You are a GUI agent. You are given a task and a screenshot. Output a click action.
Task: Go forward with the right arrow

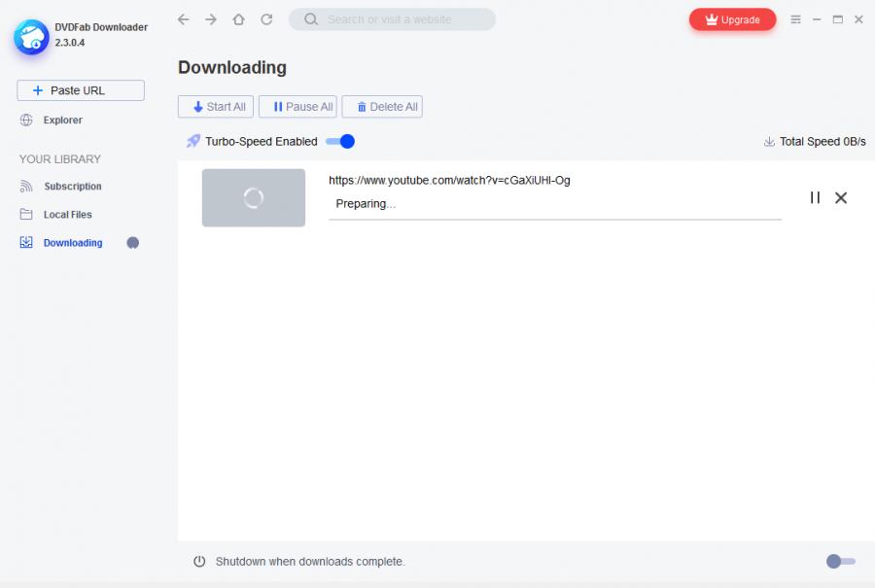(210, 19)
